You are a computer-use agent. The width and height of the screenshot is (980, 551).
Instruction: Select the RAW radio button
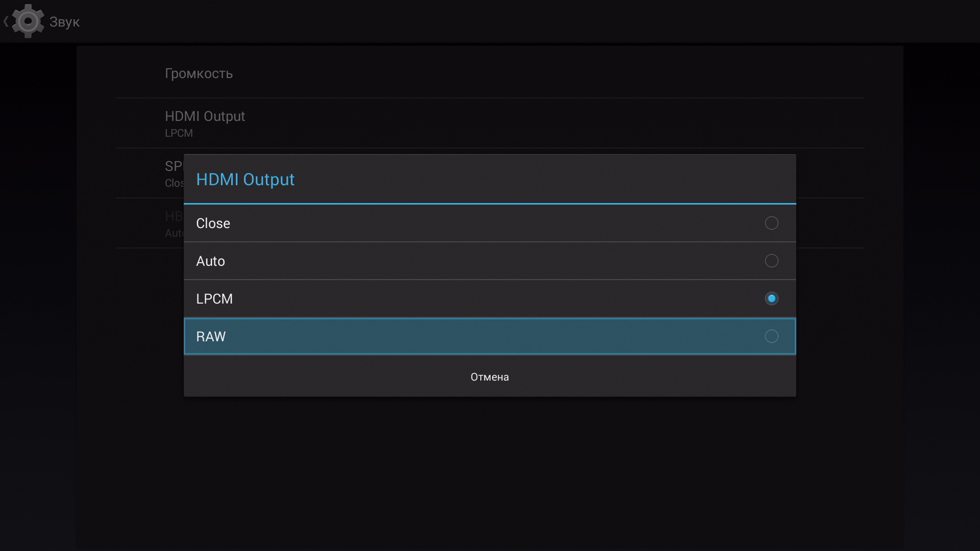click(x=771, y=336)
